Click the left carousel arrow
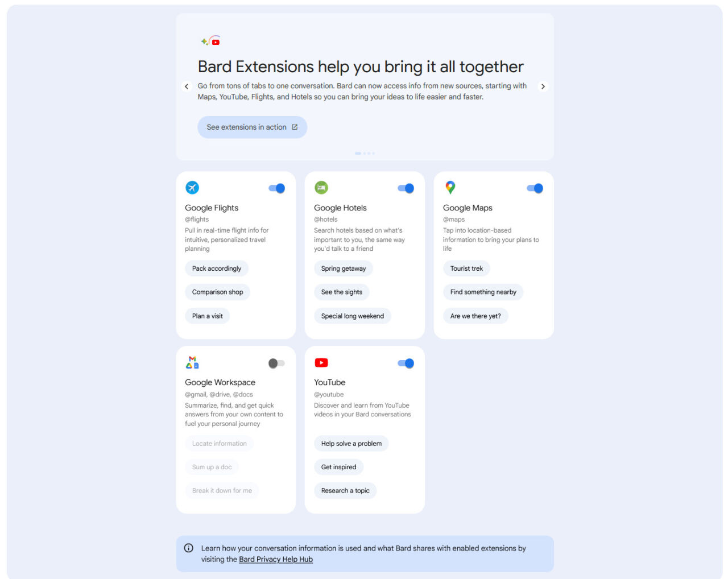This screenshot has width=728, height=579. (x=187, y=86)
